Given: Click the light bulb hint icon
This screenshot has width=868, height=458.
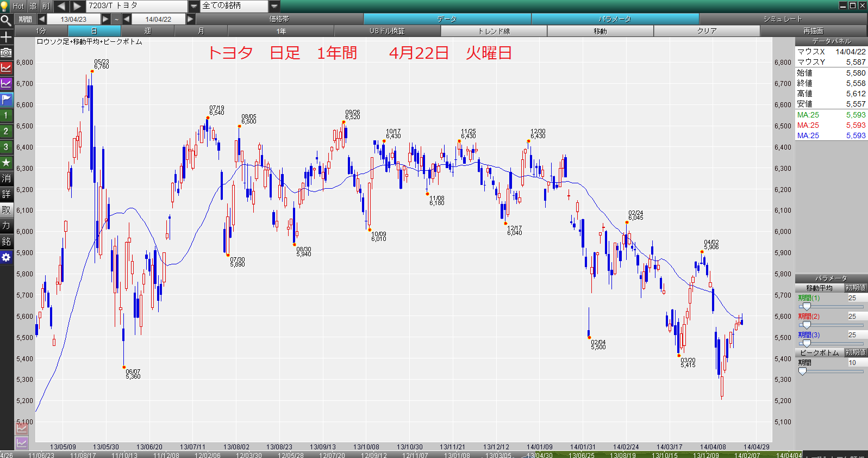Looking at the screenshot, I should coord(5,6).
